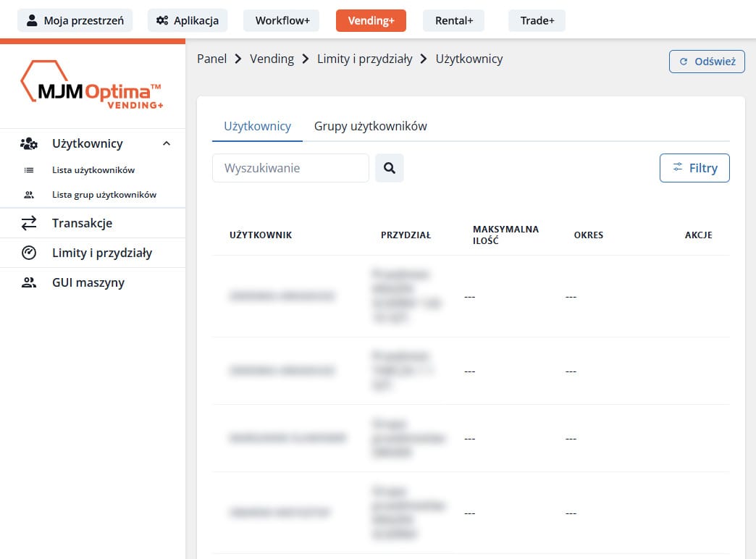Click the Limity i przydziały gauge icon
This screenshot has width=756, height=559.
tap(29, 253)
